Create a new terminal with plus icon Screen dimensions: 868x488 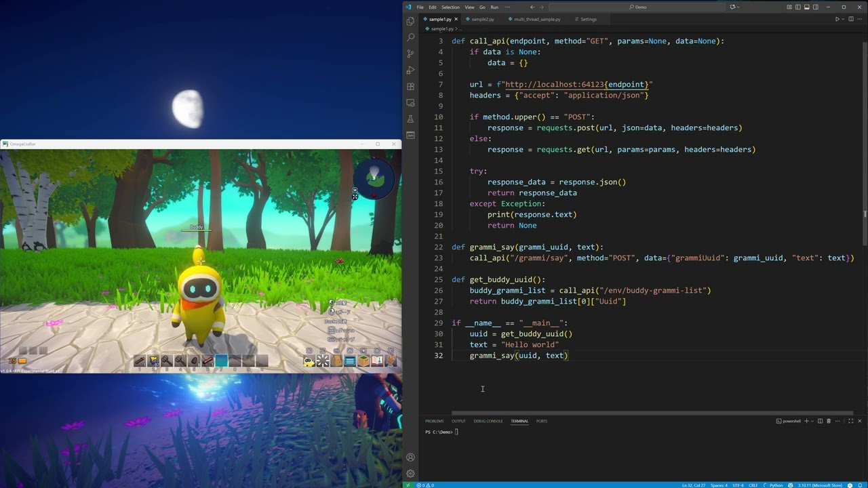point(806,421)
